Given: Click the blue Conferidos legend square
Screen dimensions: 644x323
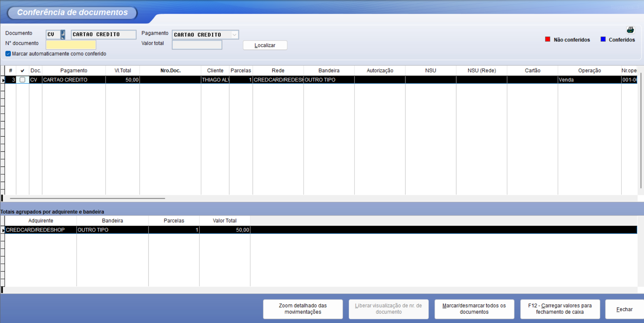Looking at the screenshot, I should [603, 39].
